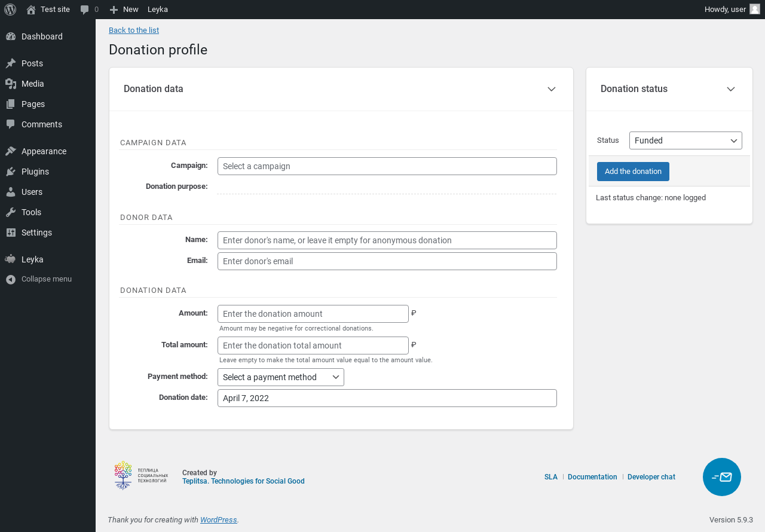This screenshot has width=765, height=532.
Task: Open the Documentation footer link
Action: click(x=592, y=477)
